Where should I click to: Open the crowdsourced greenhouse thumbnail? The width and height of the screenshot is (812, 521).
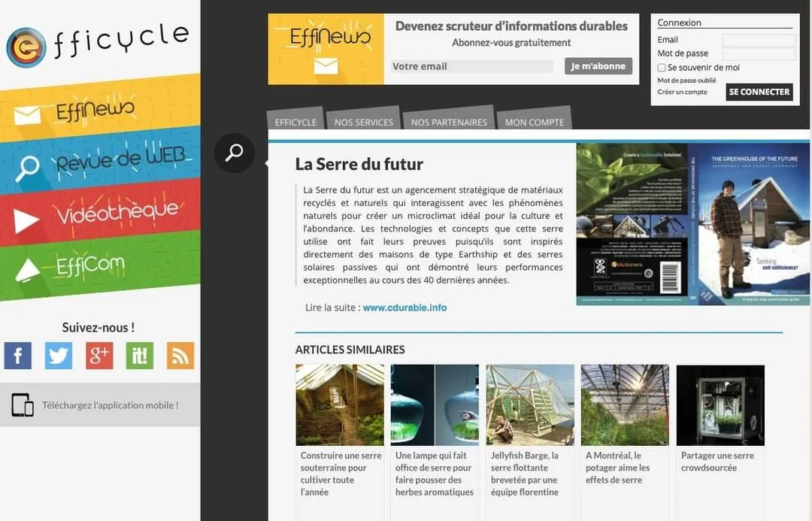click(x=720, y=405)
